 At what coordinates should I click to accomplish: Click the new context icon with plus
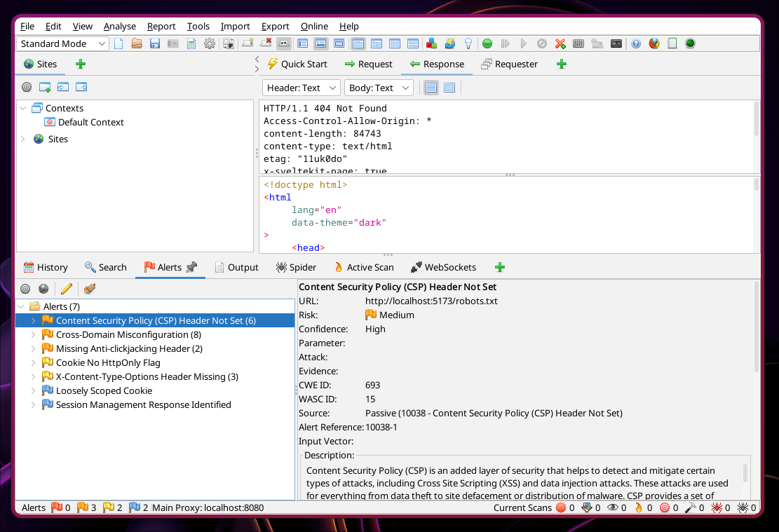45,88
